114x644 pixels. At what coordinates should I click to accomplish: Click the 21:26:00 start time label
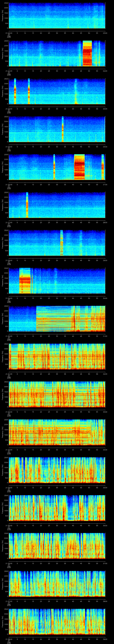tap(9, 184)
